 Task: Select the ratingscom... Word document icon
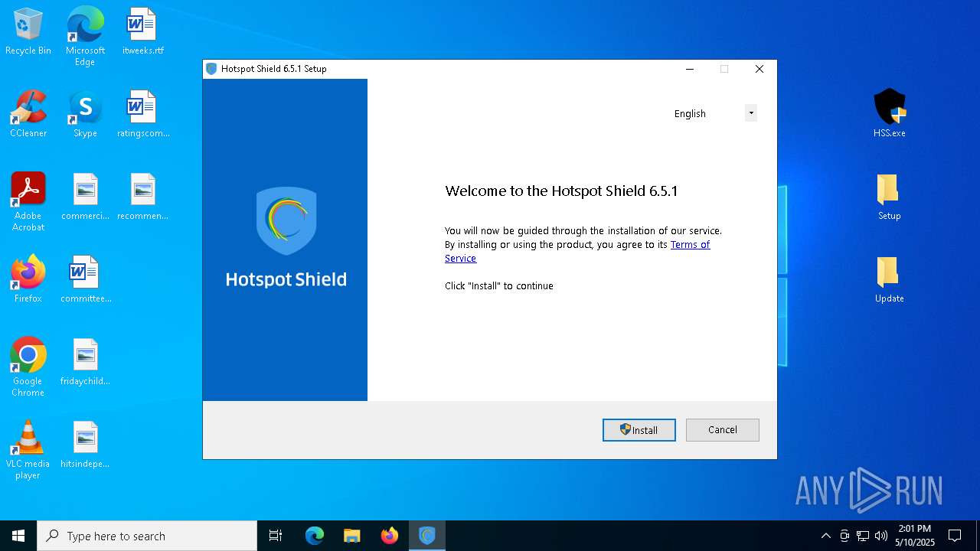click(x=142, y=115)
